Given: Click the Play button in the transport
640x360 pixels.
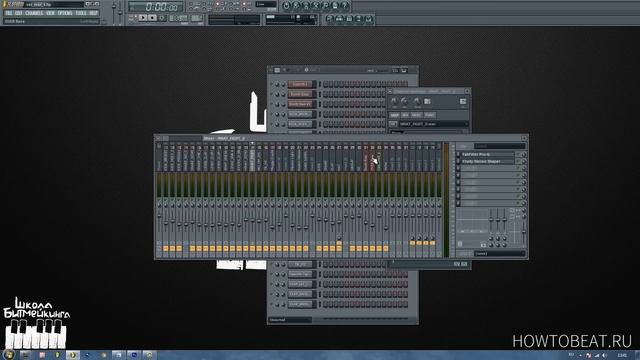Looking at the screenshot, I should tap(142, 18).
